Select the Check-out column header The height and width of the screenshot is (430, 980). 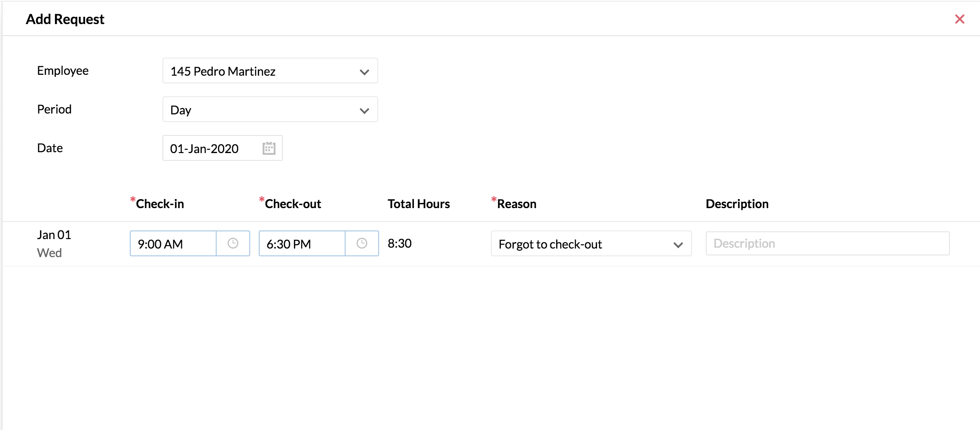pyautogui.click(x=293, y=204)
